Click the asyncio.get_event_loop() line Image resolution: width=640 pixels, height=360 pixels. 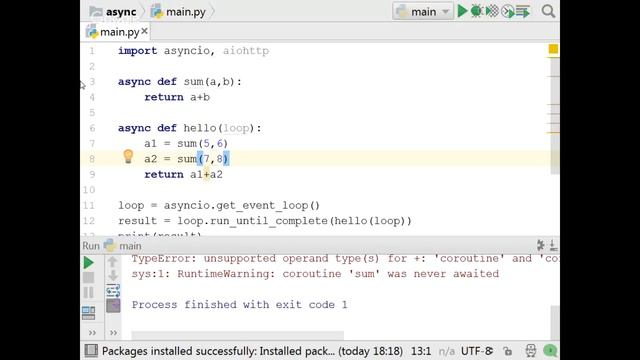coord(219,205)
